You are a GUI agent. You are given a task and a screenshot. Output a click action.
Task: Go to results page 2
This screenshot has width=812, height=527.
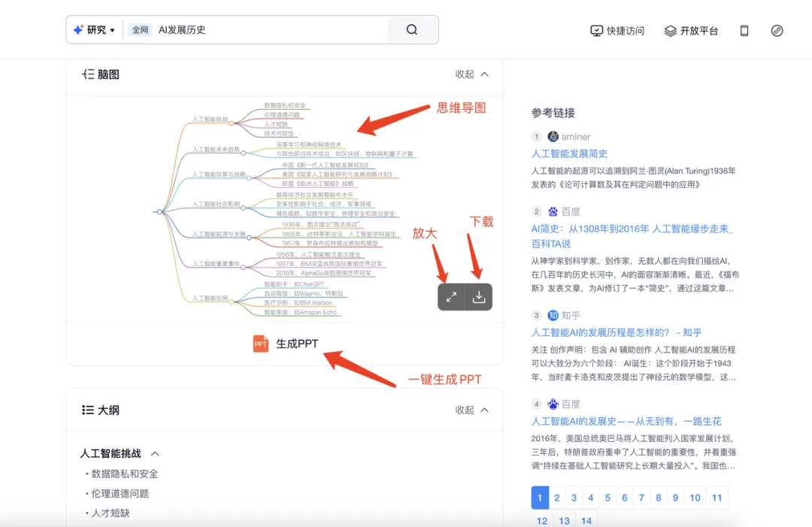coord(557,497)
